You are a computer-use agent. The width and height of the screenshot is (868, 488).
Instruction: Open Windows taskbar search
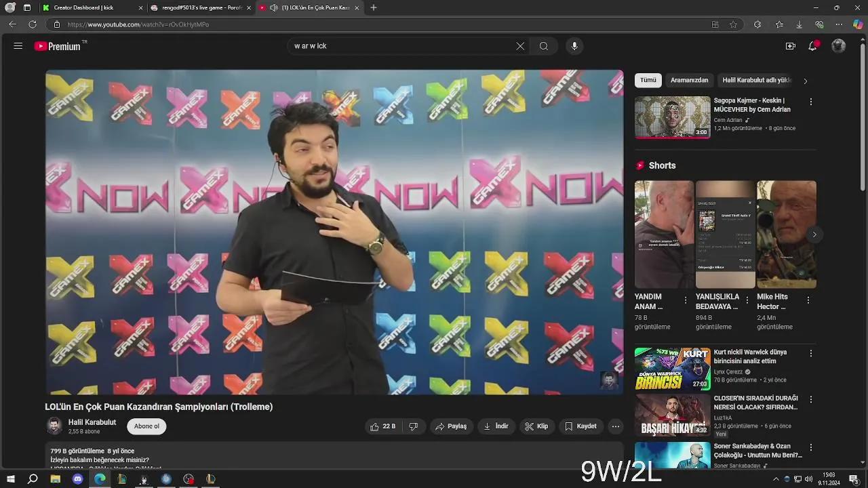(x=33, y=479)
